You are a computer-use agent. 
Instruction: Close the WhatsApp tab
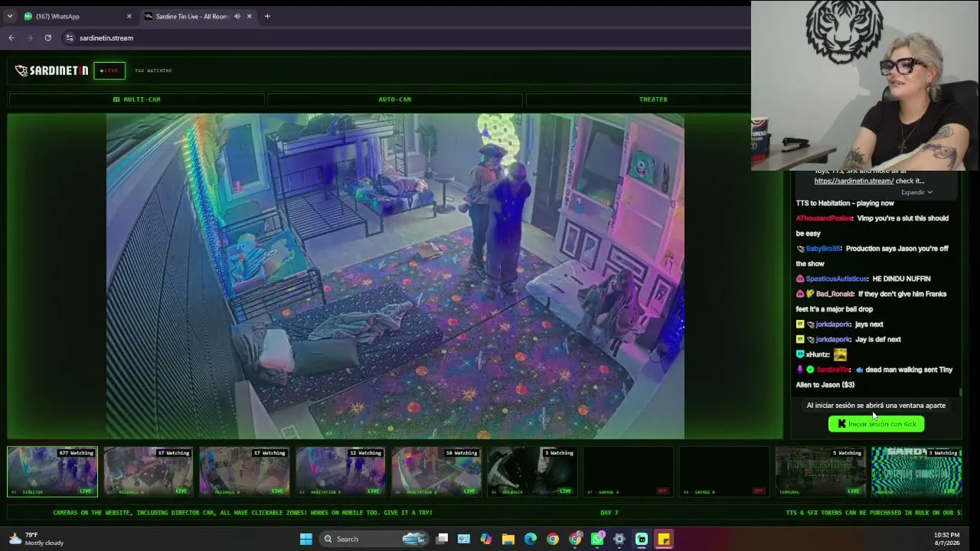(x=129, y=16)
